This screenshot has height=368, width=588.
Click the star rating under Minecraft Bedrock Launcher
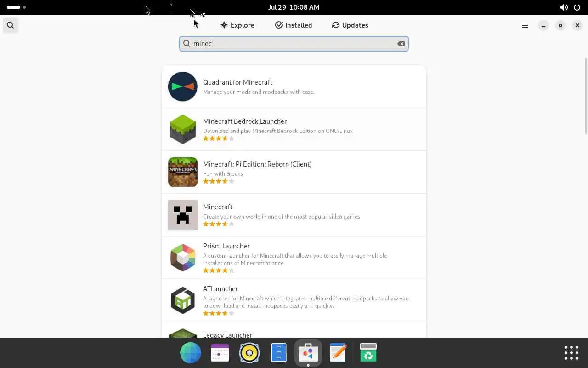tap(219, 138)
